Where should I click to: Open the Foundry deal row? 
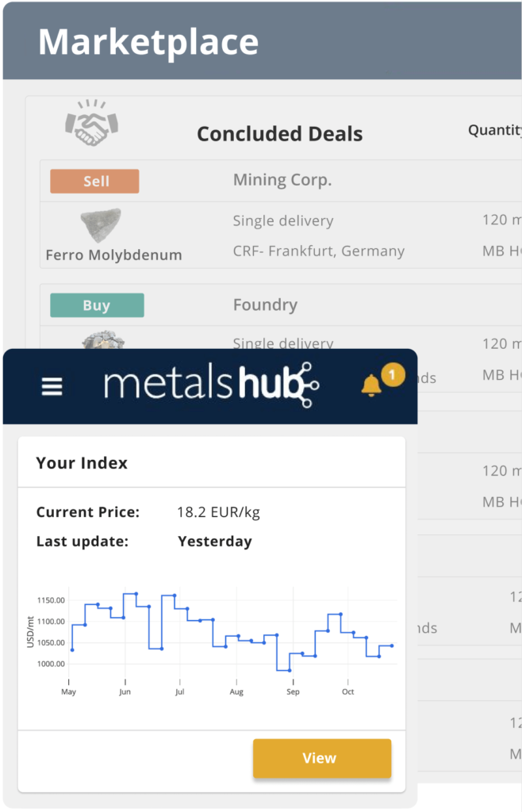pos(281,305)
